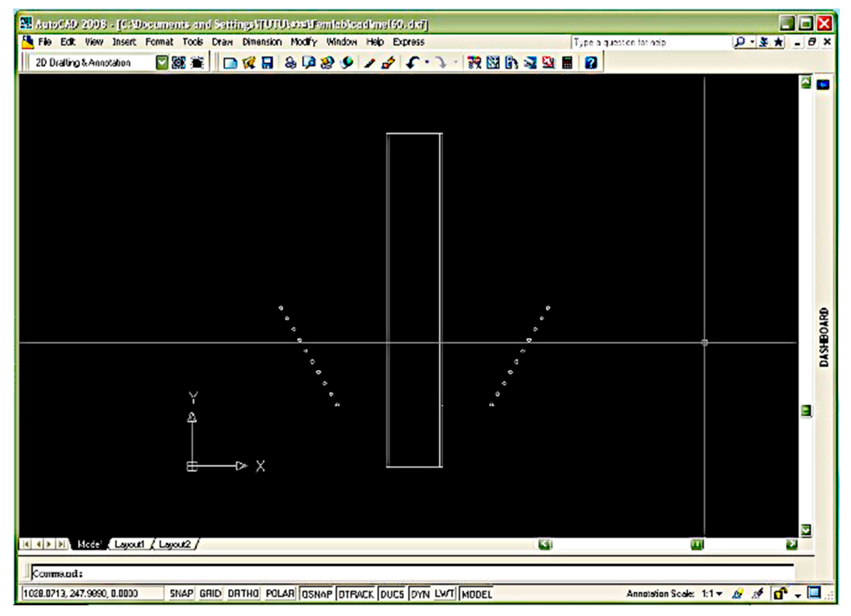Enable ORTHO mode in status bar

pyautogui.click(x=243, y=594)
